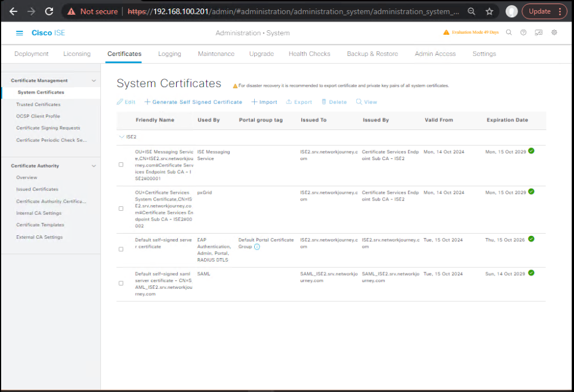Open the browser profile avatar

[x=511, y=12]
